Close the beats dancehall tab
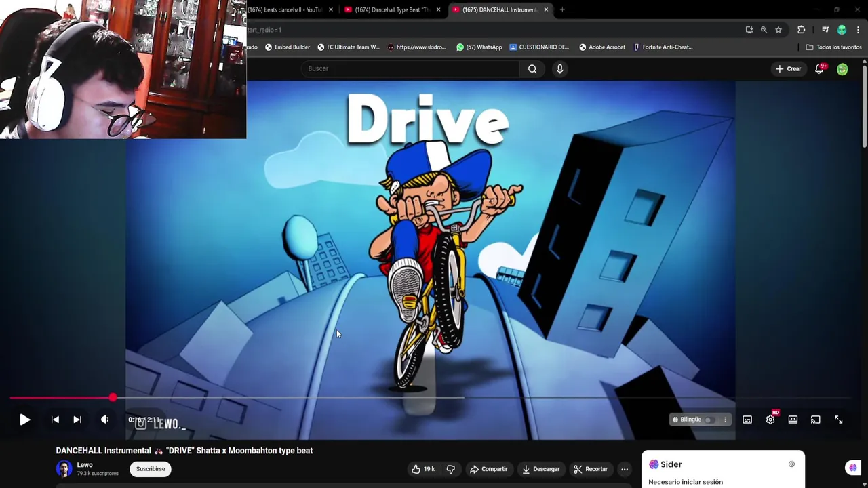This screenshot has height=488, width=868. (331, 9)
